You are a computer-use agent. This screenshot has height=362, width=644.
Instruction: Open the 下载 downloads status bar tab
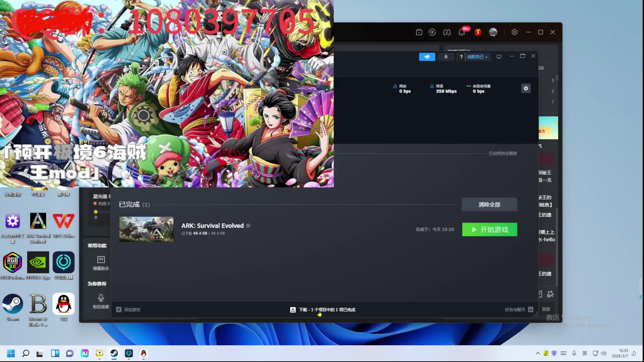point(322,309)
